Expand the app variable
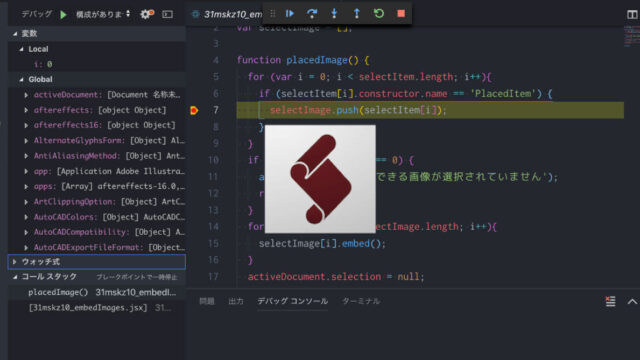The image size is (640, 360). pyautogui.click(x=26, y=171)
